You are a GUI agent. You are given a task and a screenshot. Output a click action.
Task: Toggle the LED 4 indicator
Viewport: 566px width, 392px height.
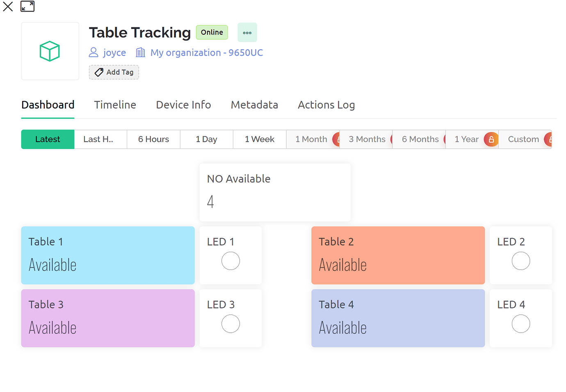click(520, 324)
